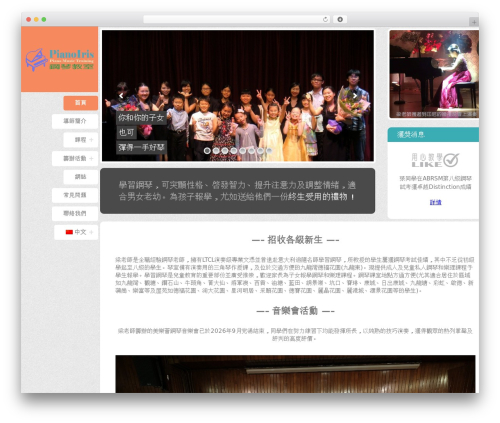
Task: Click the 你和你的子女 slide caption
Action: tap(141, 118)
